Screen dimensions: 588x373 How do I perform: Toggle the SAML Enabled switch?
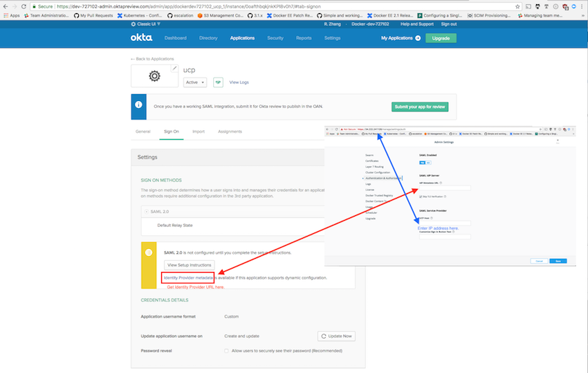424,163
